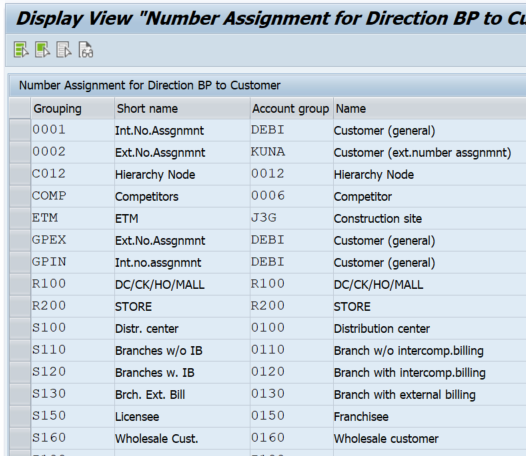Click the document display glasses icon
The width and height of the screenshot is (526, 456).
pyautogui.click(x=86, y=50)
